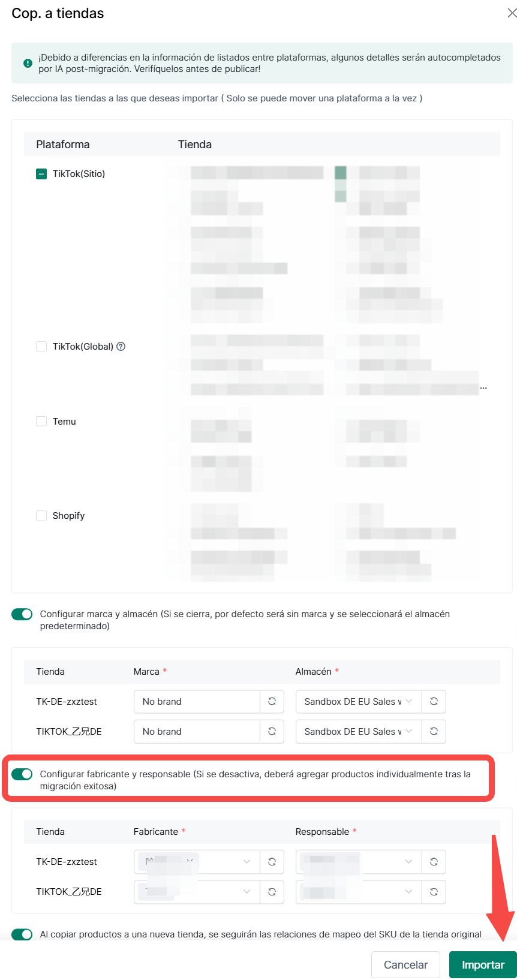Viewport: 517px width, 980px height.
Task: Expand Fabricante dropdown for TIKTOK_乙兄DE
Action: pos(197,891)
